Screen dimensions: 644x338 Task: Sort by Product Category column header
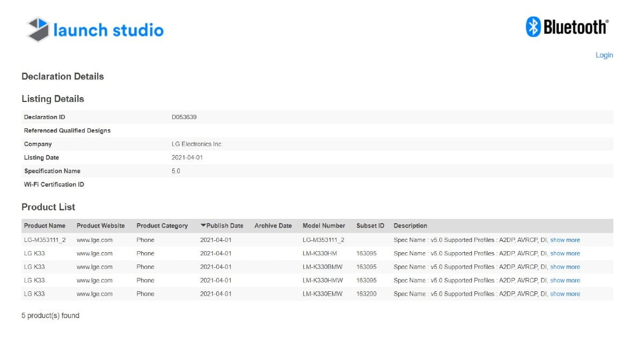[x=162, y=226]
